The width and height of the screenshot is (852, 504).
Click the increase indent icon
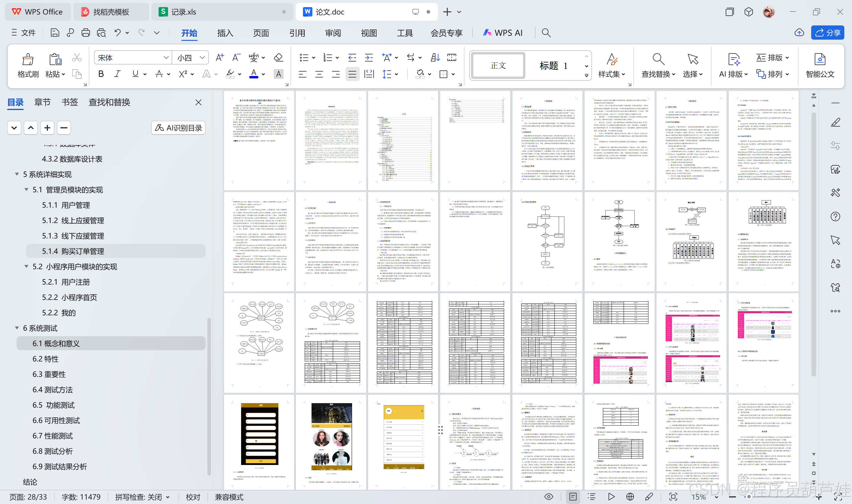tap(369, 58)
